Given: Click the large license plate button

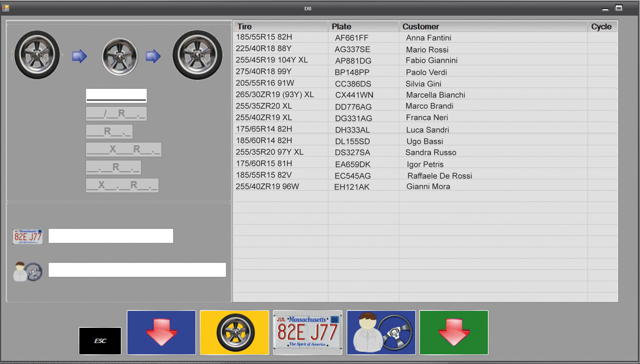Looking at the screenshot, I should [308, 332].
